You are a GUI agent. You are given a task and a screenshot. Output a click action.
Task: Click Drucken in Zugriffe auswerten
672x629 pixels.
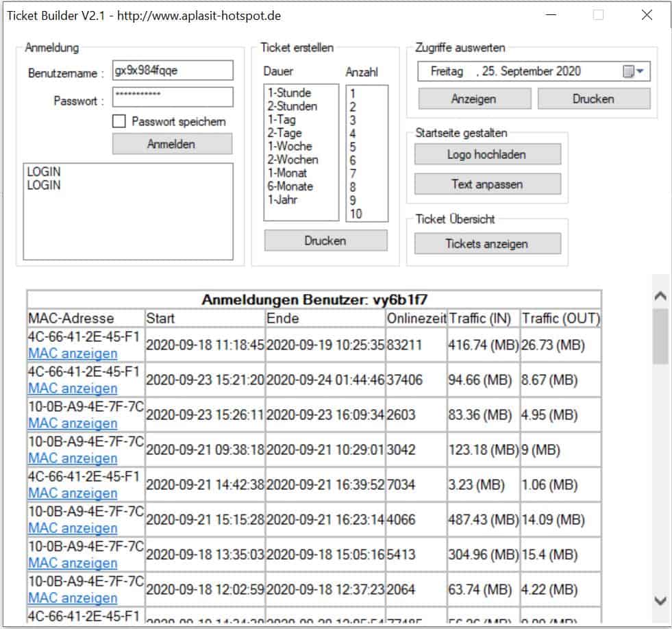click(x=594, y=99)
